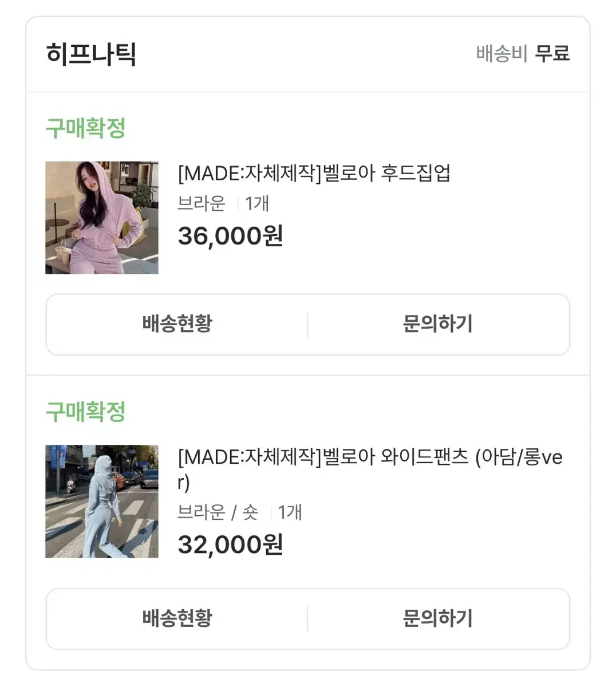Open the crosswalk 와이드팬츠 product thumbnail
Viewport: 616px width, 687px height.
click(x=102, y=502)
